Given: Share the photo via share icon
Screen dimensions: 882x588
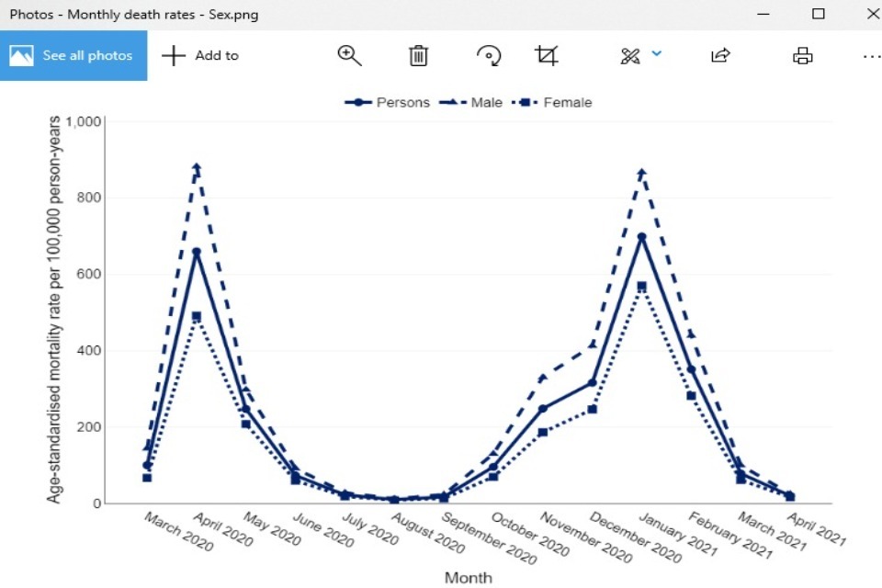Looking at the screenshot, I should 720,55.
